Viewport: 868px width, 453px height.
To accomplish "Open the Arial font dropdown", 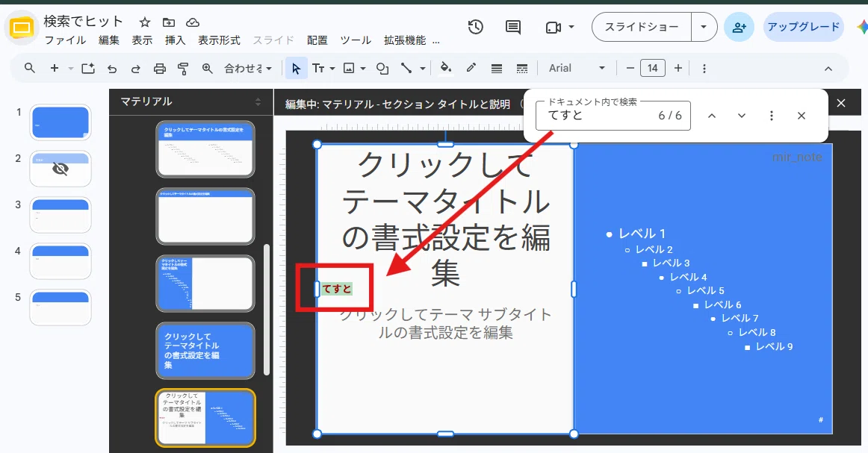I will (x=577, y=68).
